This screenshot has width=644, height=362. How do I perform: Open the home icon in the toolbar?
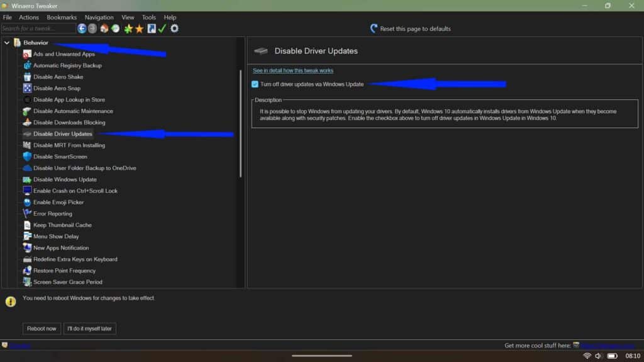104,28
